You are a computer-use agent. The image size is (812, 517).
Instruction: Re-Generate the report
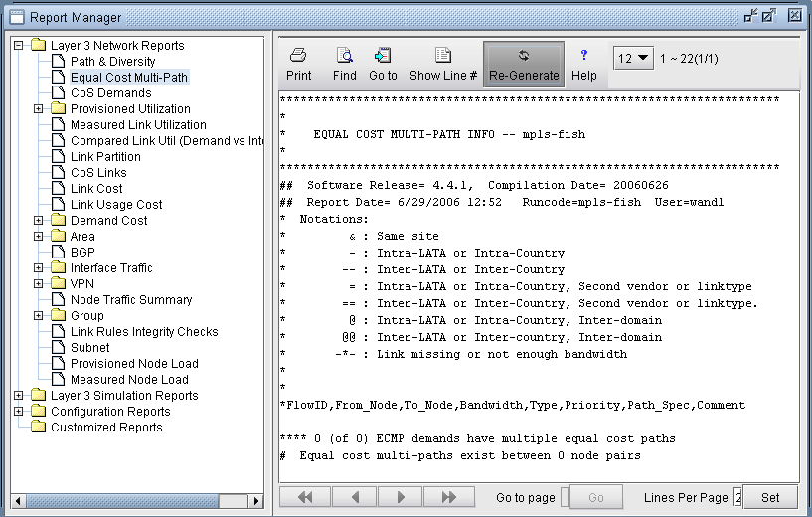coord(524,65)
